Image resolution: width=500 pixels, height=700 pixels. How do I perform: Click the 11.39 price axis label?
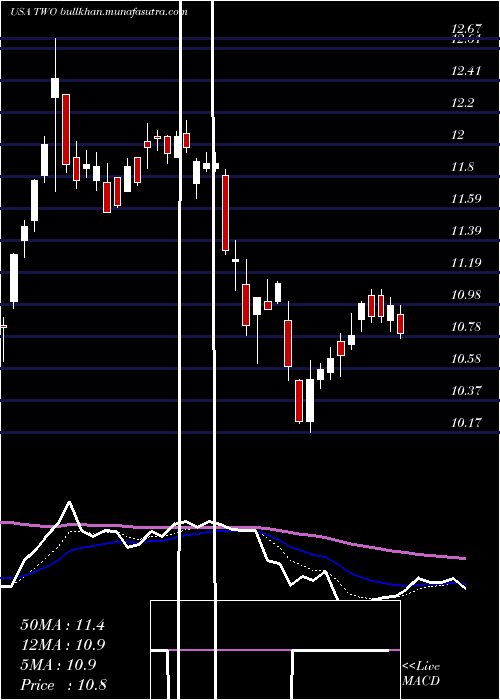pyautogui.click(x=467, y=231)
